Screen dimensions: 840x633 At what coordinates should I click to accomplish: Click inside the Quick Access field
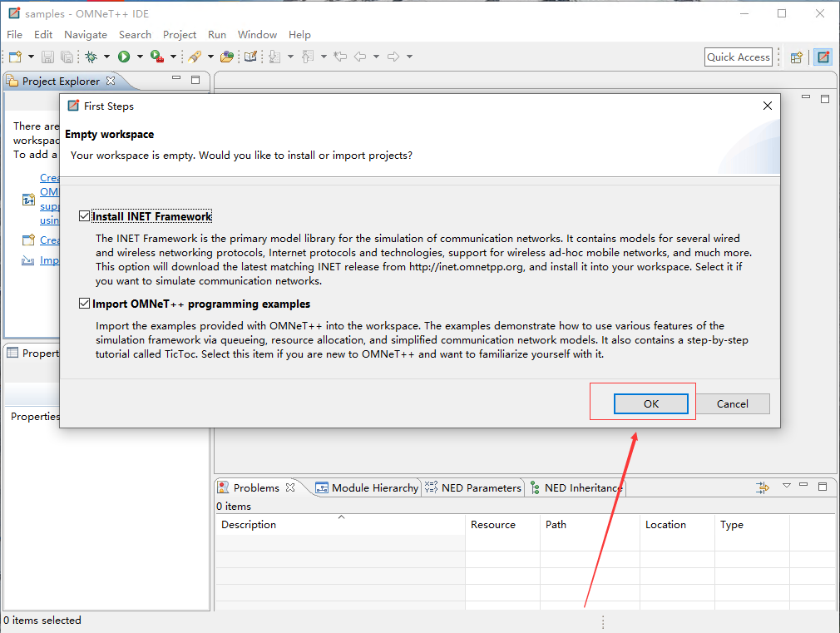(739, 57)
